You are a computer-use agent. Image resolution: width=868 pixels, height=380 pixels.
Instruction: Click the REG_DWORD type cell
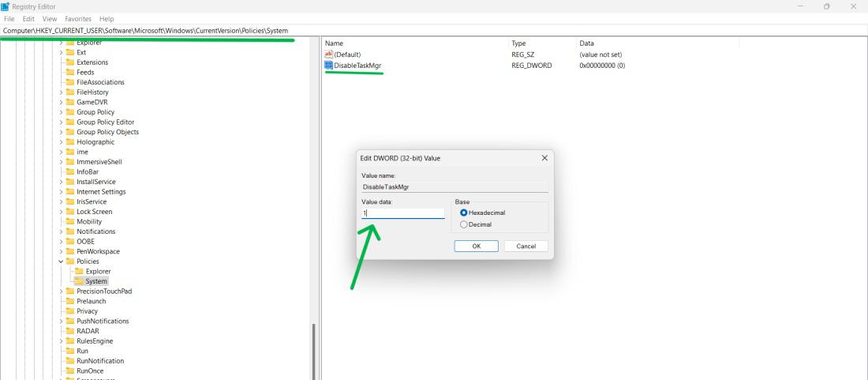[531, 66]
